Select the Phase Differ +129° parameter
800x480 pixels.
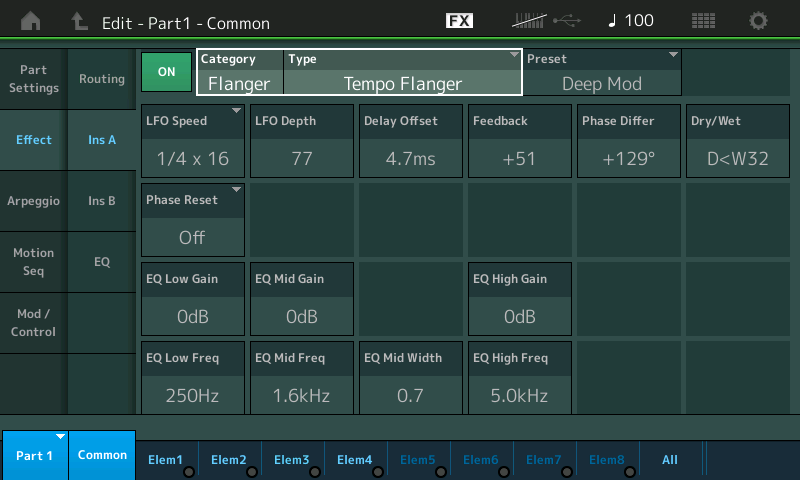(629, 141)
